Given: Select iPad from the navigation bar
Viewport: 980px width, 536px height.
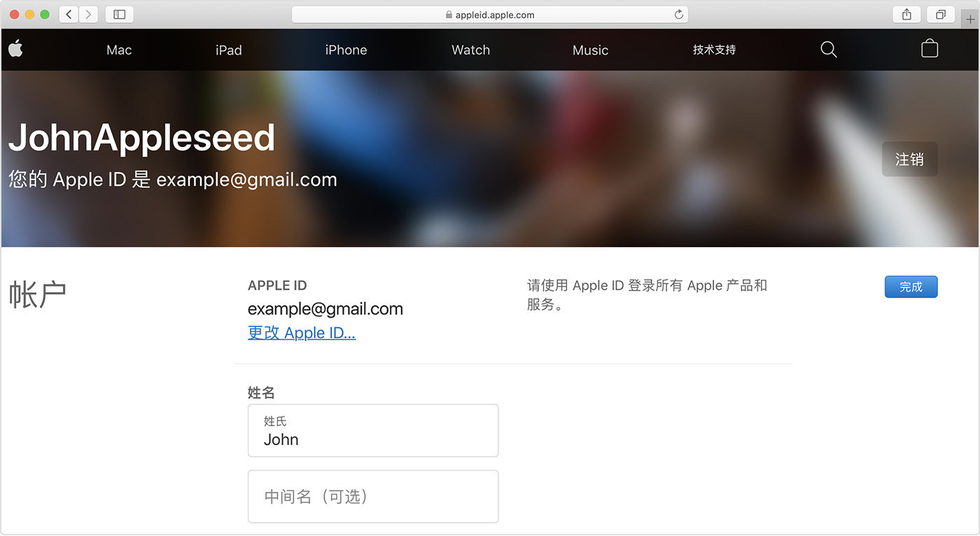Looking at the screenshot, I should [229, 50].
